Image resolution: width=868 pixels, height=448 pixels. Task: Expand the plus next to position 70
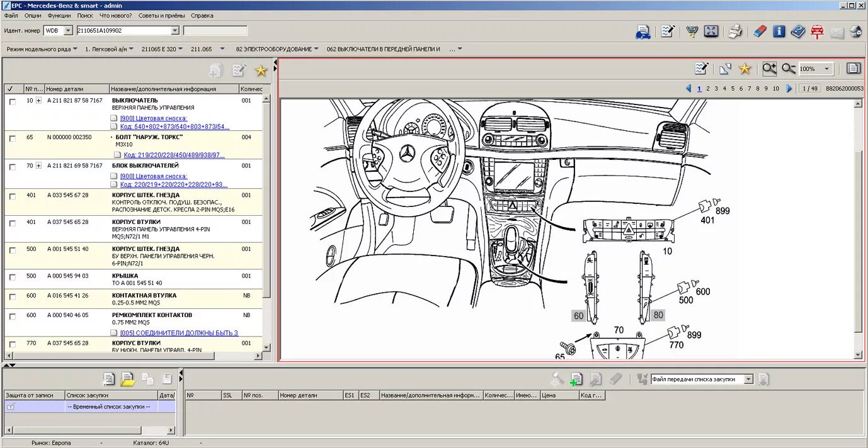click(38, 165)
